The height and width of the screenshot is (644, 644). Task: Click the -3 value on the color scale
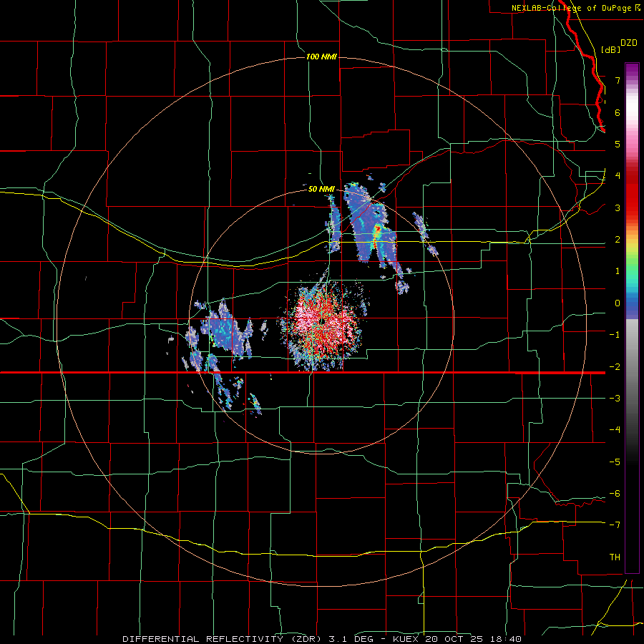point(615,398)
